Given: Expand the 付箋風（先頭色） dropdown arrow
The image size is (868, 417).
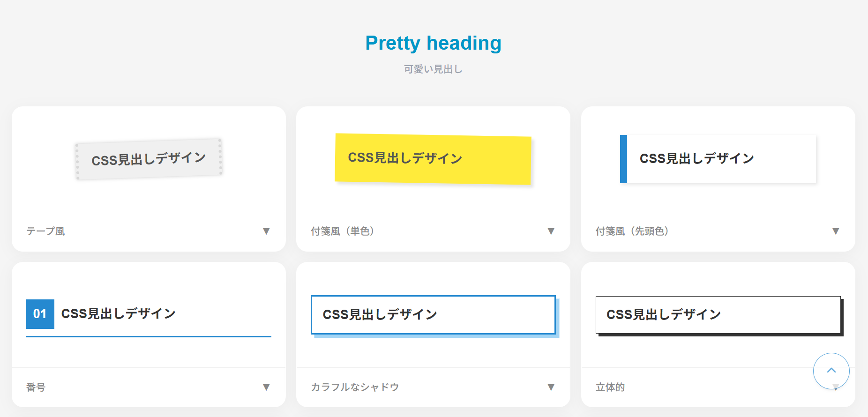Looking at the screenshot, I should click(x=835, y=231).
